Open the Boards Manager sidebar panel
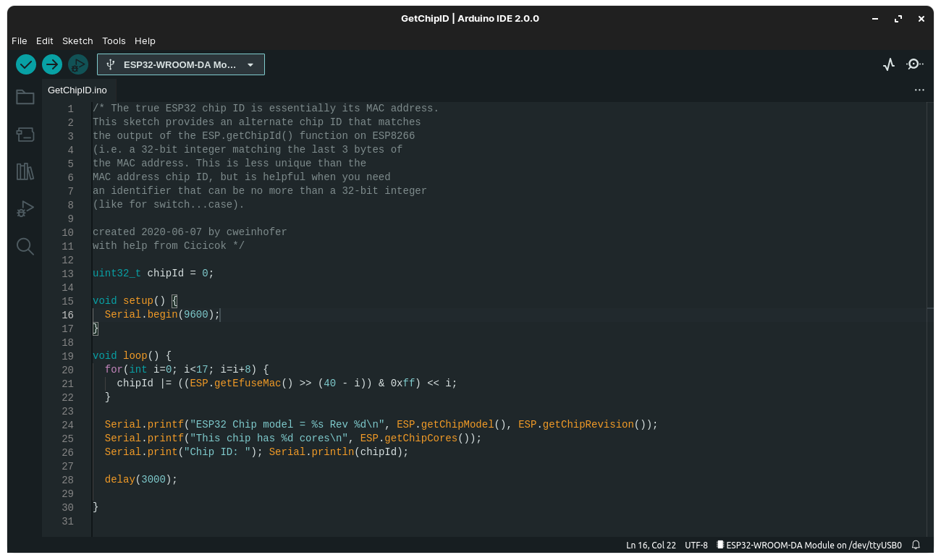941x560 pixels. [25, 134]
